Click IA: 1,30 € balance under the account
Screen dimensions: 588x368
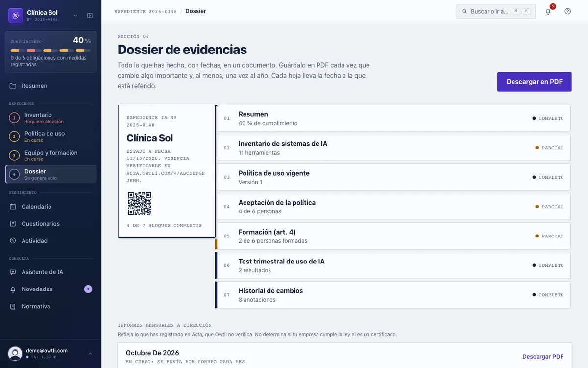coord(41,357)
